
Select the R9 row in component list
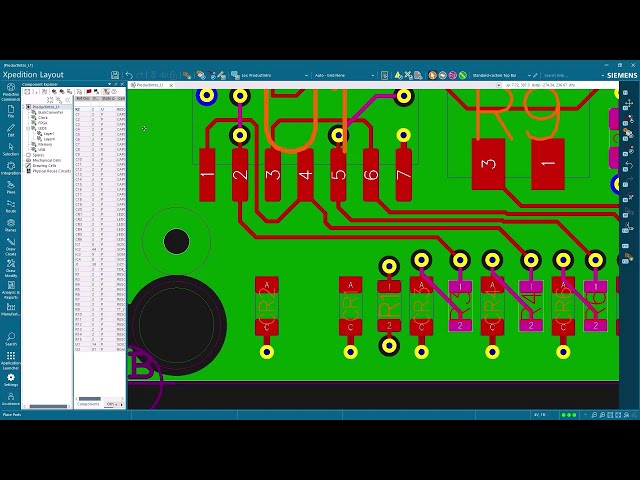[x=100, y=309]
